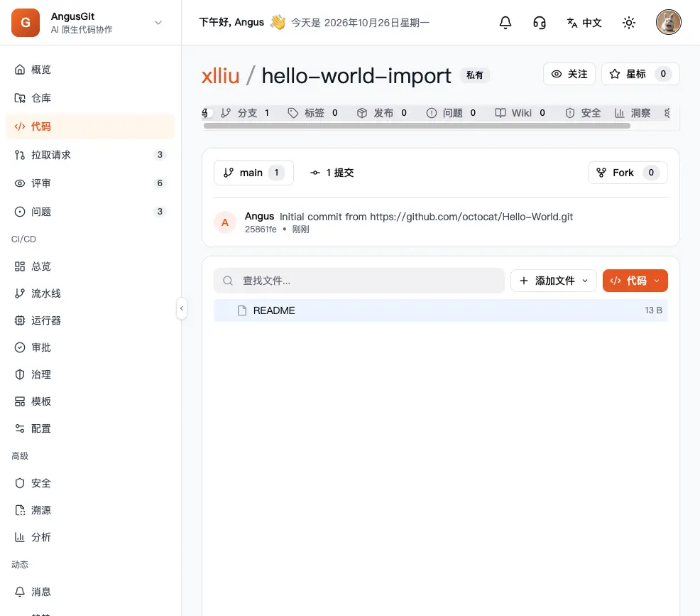This screenshot has width=700, height=616.
Task: Click the Angus commit author avatar
Action: click(x=225, y=222)
